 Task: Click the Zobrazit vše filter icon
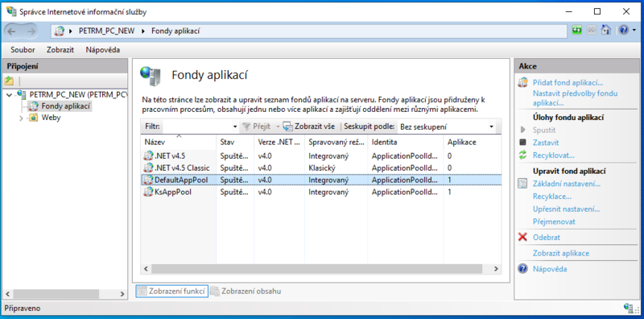pos(288,126)
